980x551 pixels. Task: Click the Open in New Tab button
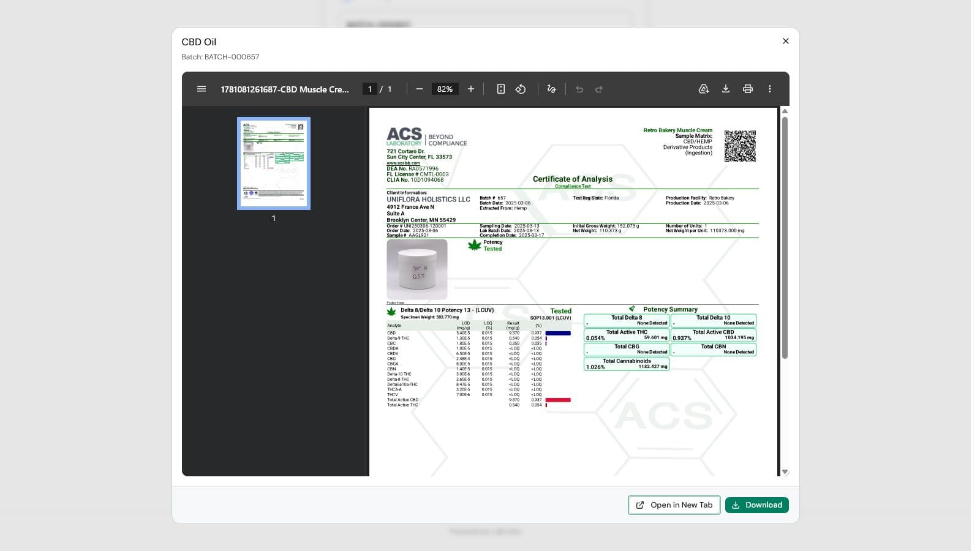point(674,505)
